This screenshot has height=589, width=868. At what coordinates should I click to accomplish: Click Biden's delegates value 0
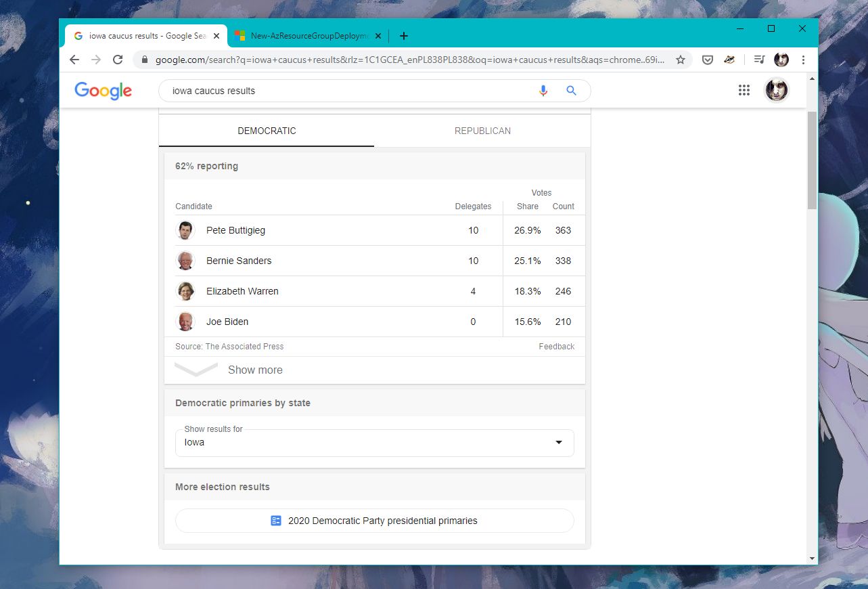473,322
